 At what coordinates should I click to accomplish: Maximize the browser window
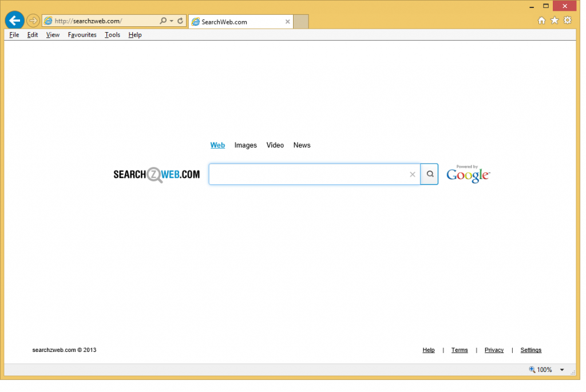point(545,6)
